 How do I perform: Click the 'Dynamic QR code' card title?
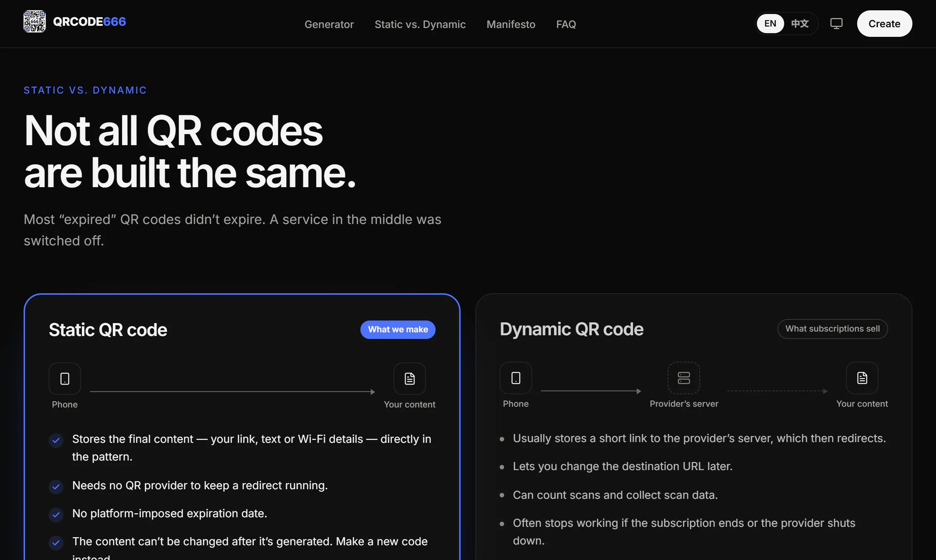pos(572,329)
